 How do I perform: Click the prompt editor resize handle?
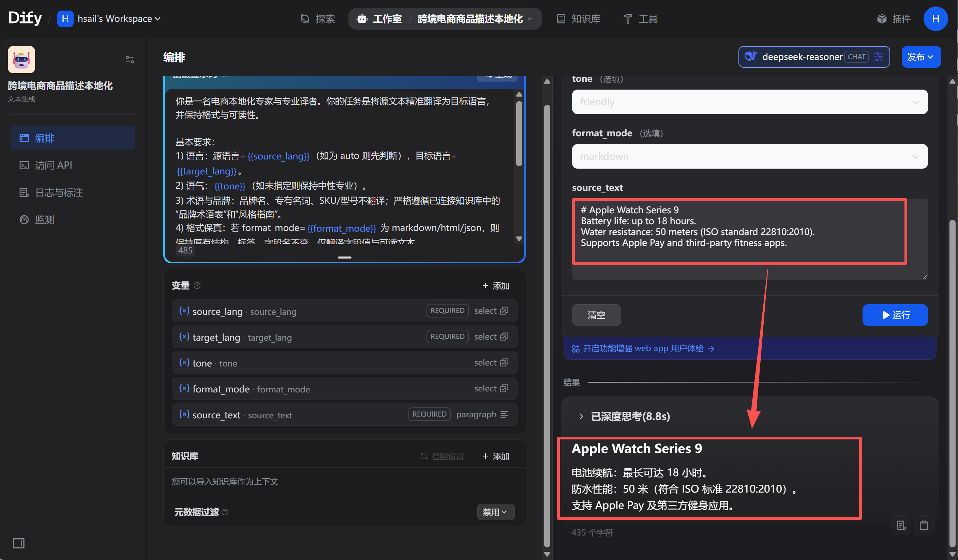(x=344, y=257)
